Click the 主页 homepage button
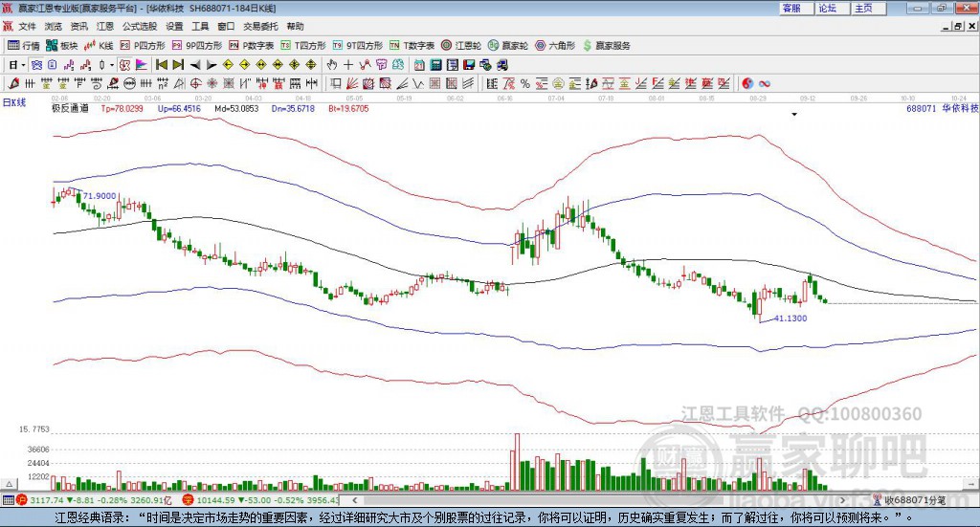The image size is (980, 527). 869,8
